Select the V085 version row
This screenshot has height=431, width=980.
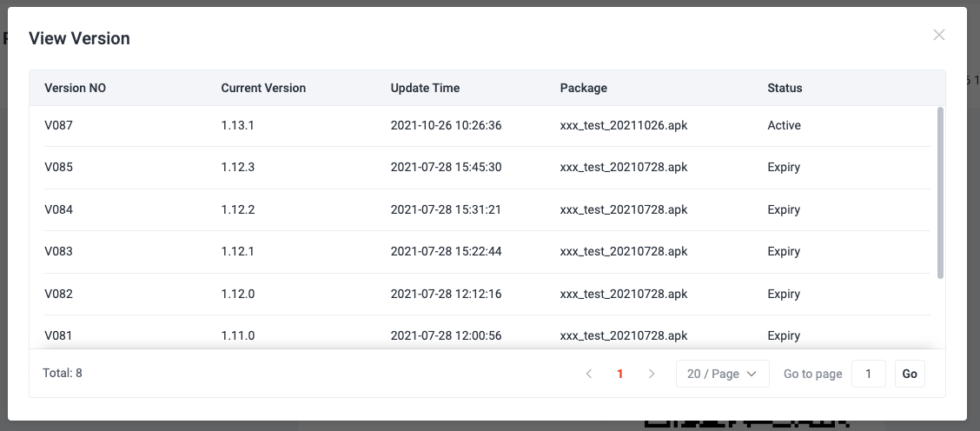[487, 168]
